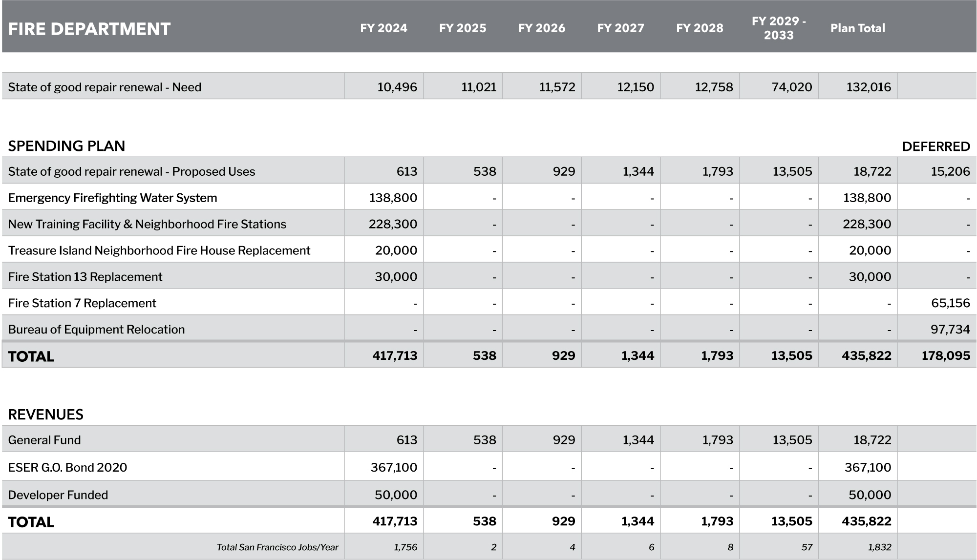Click the 132,016 plan total value
This screenshot has width=977, height=560.
[x=869, y=87]
